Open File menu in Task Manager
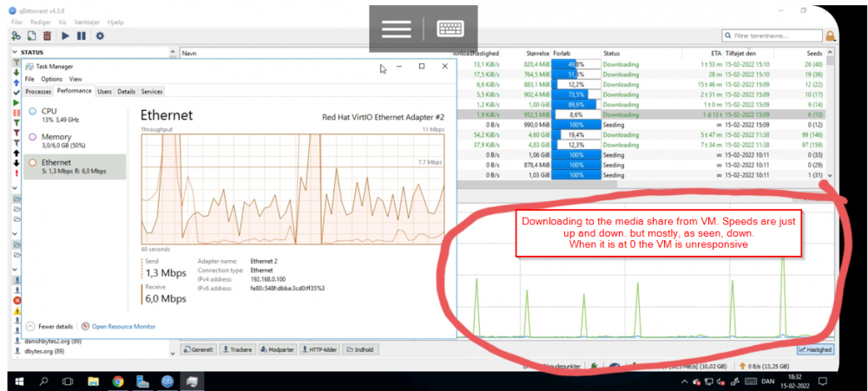The image size is (868, 391). point(30,79)
